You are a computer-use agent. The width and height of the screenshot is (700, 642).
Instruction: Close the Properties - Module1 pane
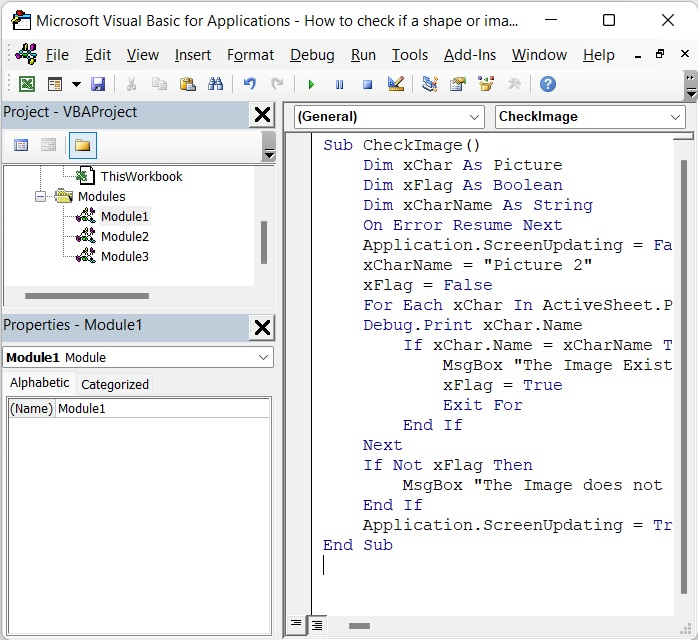click(x=262, y=326)
